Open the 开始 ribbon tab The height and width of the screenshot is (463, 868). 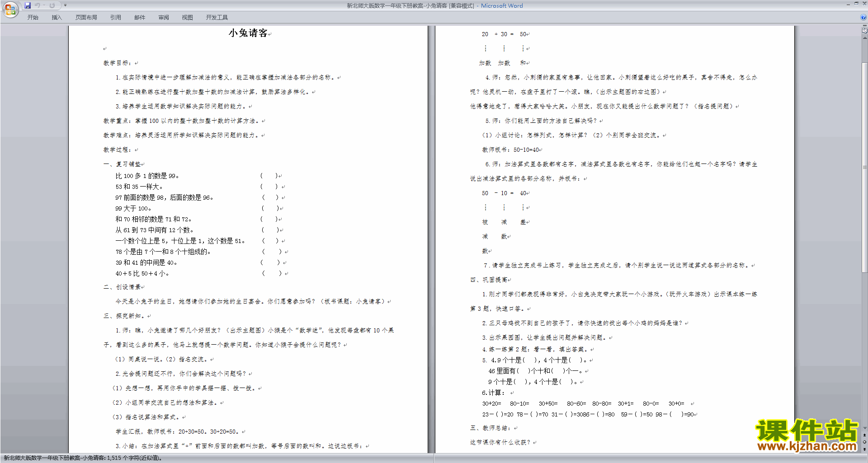33,18
